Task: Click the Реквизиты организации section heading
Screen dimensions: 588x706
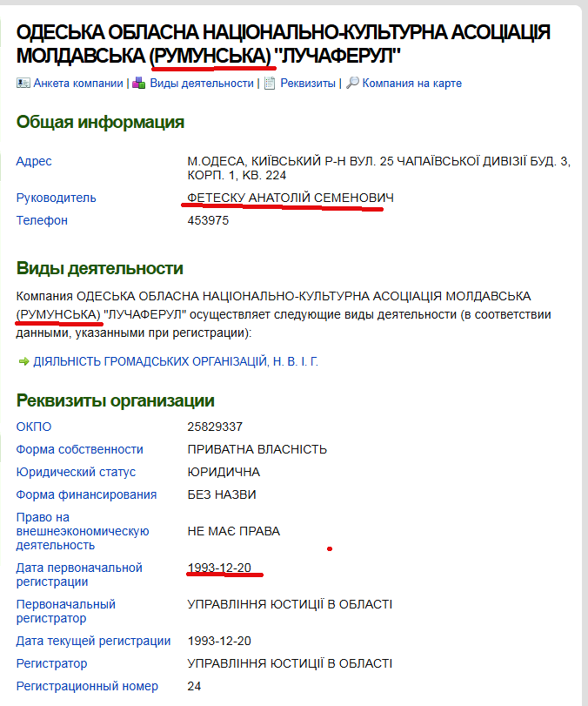Action: pyautogui.click(x=116, y=400)
